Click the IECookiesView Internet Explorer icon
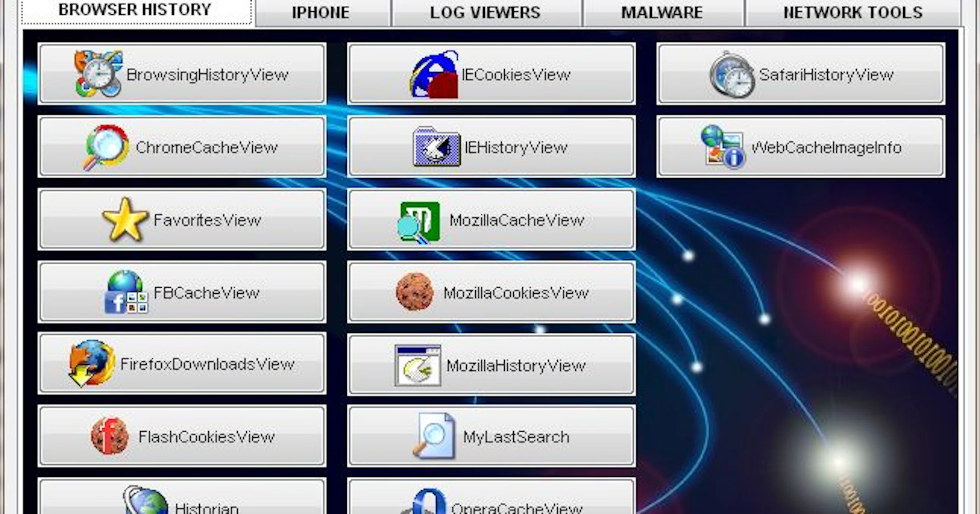The image size is (980, 514). tap(434, 74)
